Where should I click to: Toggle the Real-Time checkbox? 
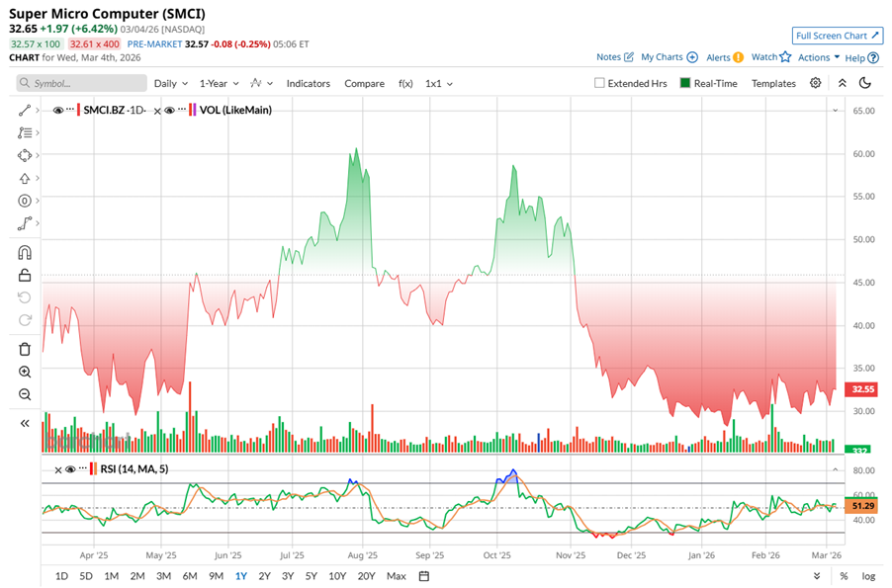click(685, 83)
